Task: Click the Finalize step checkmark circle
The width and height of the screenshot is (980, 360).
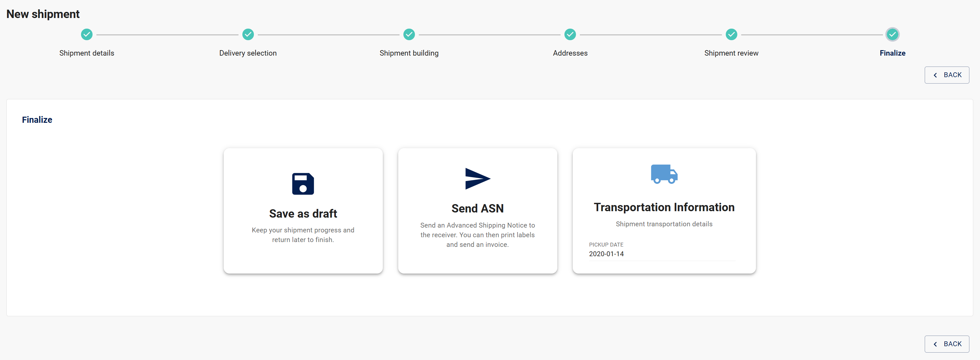Action: click(x=892, y=35)
